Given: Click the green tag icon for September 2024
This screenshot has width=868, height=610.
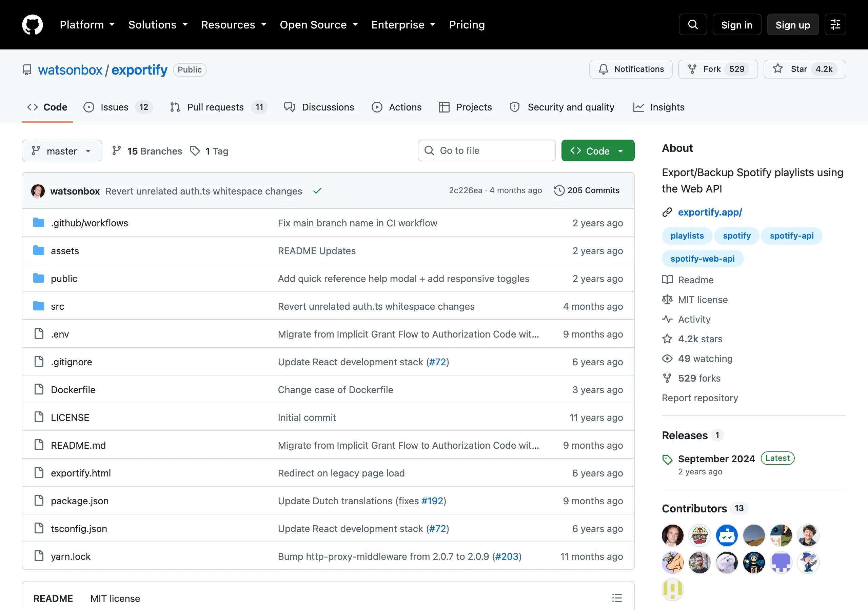Looking at the screenshot, I should pyautogui.click(x=667, y=460).
